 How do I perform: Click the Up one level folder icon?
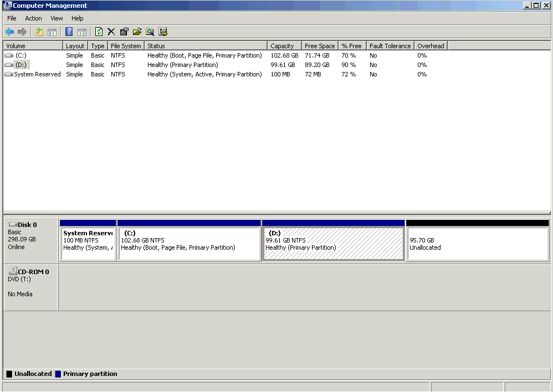39,32
